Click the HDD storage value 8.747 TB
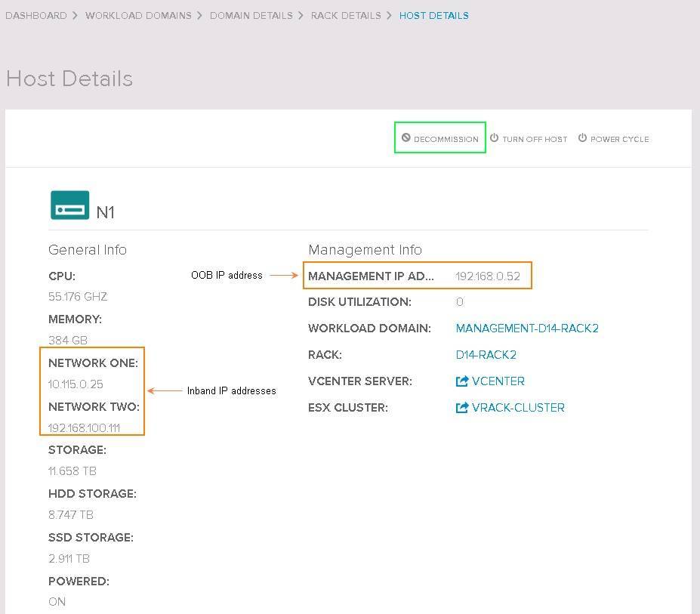The width and height of the screenshot is (700, 614). 71,514
